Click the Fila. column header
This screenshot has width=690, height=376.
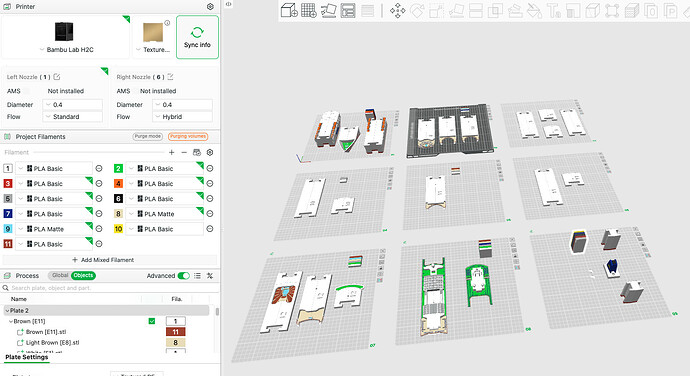tap(176, 299)
